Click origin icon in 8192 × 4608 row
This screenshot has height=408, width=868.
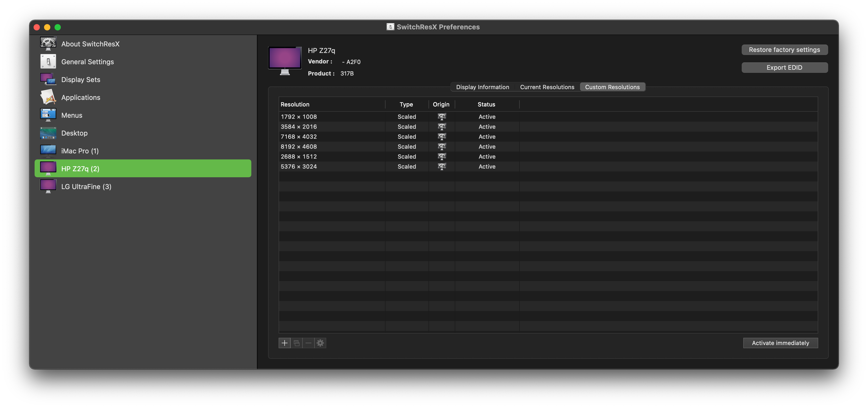442,146
